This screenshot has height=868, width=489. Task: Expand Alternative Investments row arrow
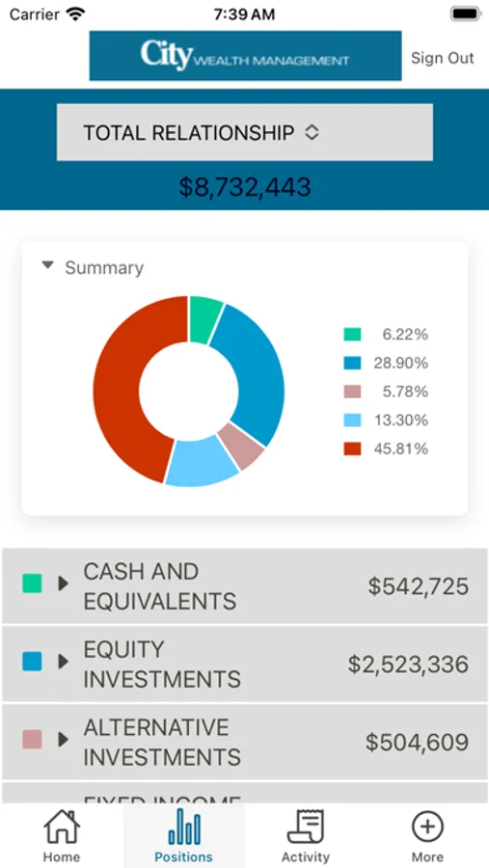63,739
